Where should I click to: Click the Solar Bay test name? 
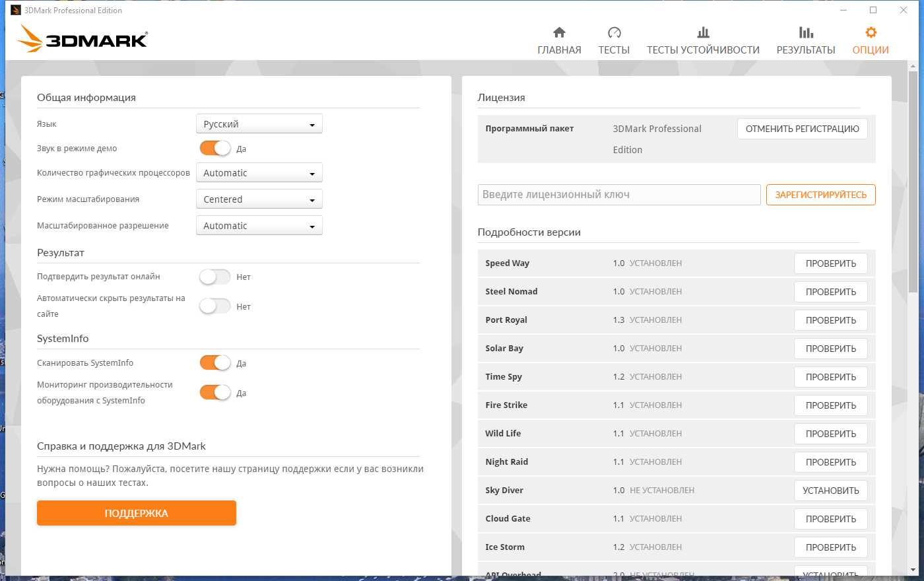pos(504,348)
